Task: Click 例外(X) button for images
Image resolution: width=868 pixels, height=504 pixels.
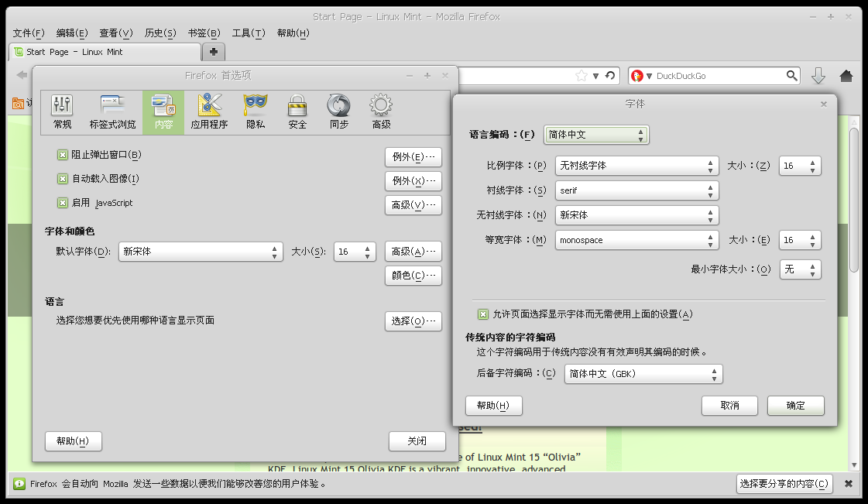Action: tap(413, 181)
